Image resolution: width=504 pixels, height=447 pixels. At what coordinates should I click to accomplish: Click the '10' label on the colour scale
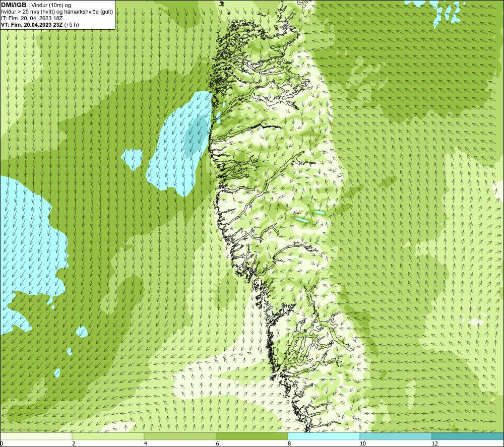click(362, 444)
